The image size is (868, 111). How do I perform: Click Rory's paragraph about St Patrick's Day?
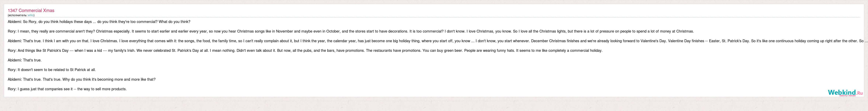click(305, 51)
